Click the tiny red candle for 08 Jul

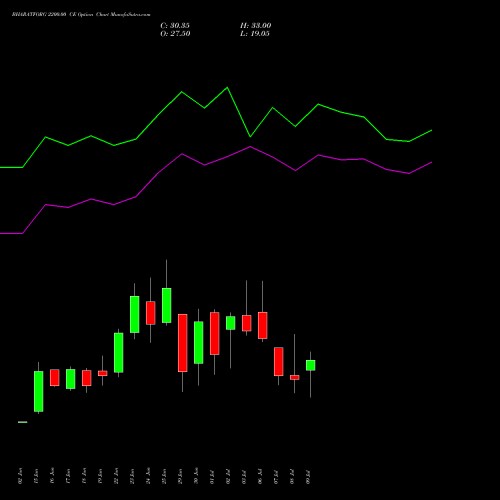tap(295, 377)
